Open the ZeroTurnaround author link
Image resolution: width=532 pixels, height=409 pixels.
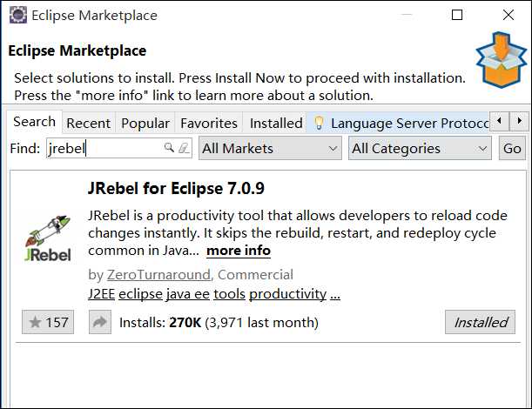coord(158,275)
